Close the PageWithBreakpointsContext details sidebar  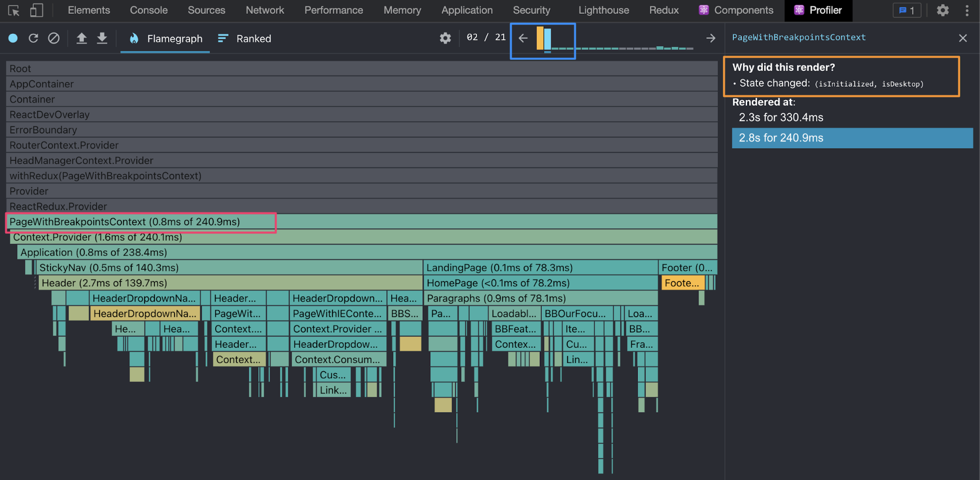point(963,38)
